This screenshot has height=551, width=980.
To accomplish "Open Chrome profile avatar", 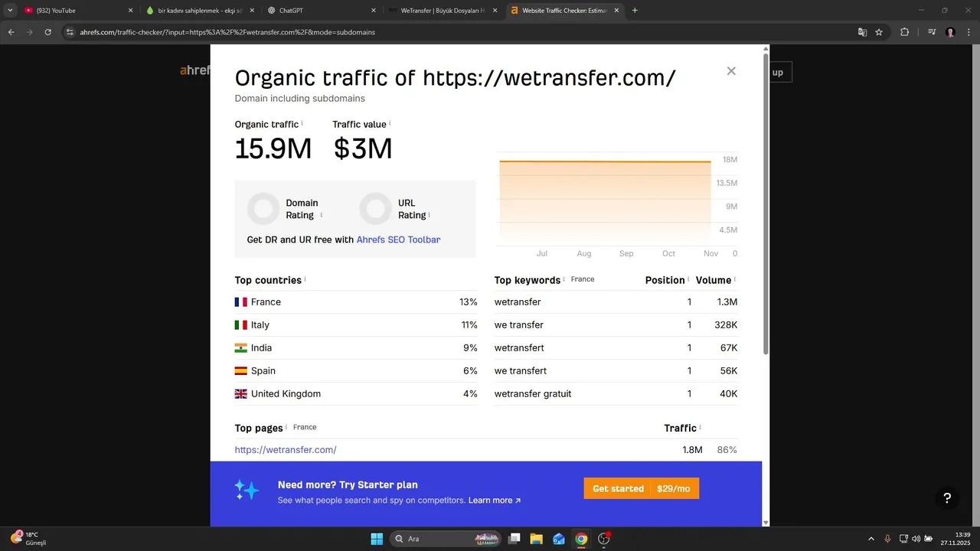I will coord(951,32).
